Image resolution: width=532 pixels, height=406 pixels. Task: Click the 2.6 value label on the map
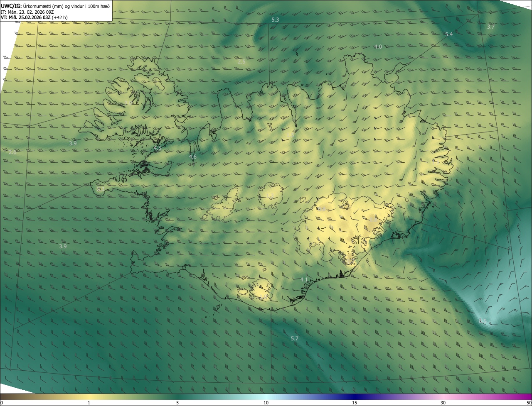pos(12,152)
